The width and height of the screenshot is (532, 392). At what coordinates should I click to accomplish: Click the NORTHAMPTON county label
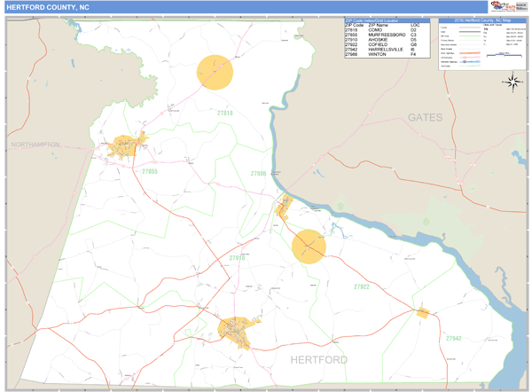[35, 144]
